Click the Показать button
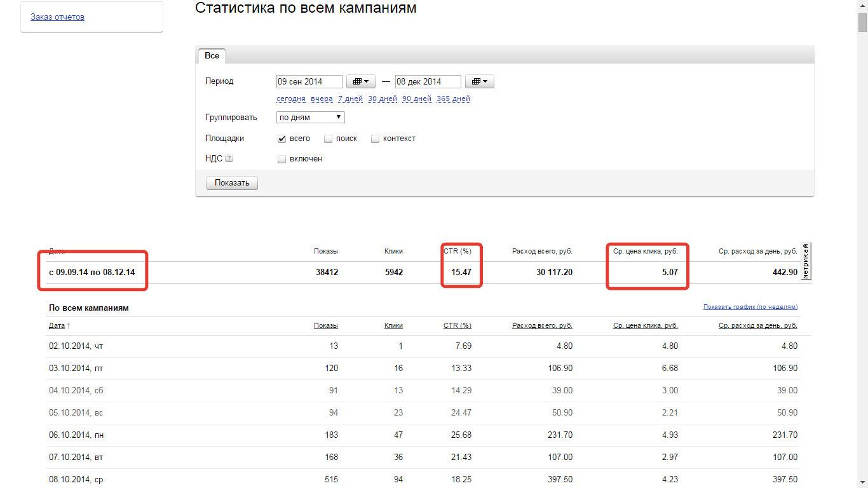 coord(232,183)
